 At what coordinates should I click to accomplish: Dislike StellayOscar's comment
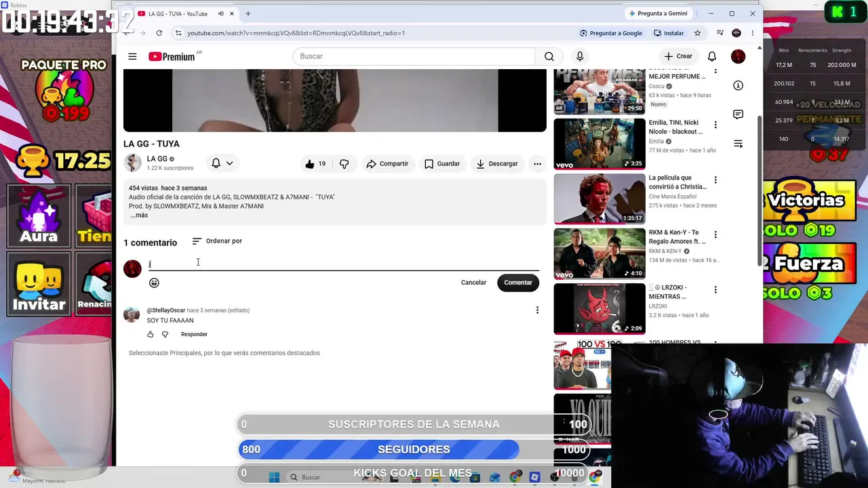coord(165,334)
